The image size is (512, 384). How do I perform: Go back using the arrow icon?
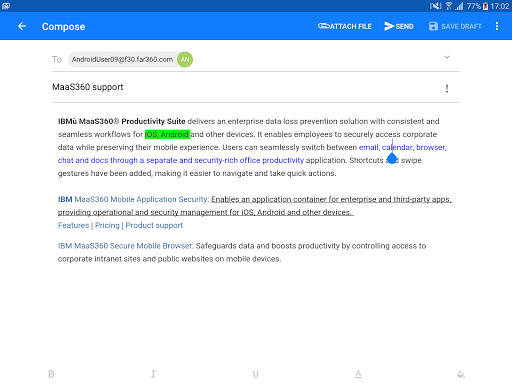(x=22, y=26)
